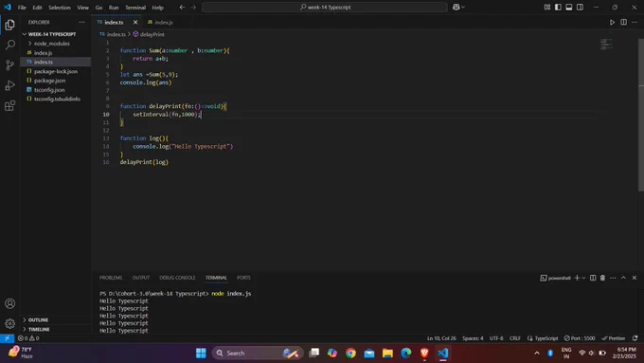Open remote window indicator in status bar
644x363 pixels.
7,338
